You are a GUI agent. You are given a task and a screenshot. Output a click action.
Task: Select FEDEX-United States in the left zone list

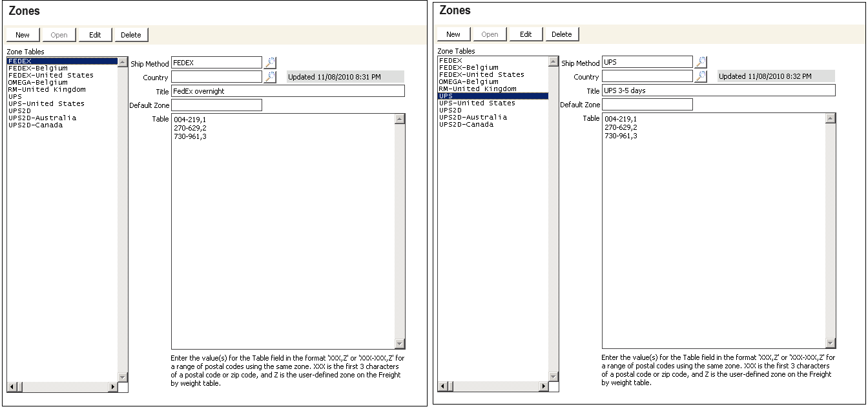pyautogui.click(x=62, y=75)
